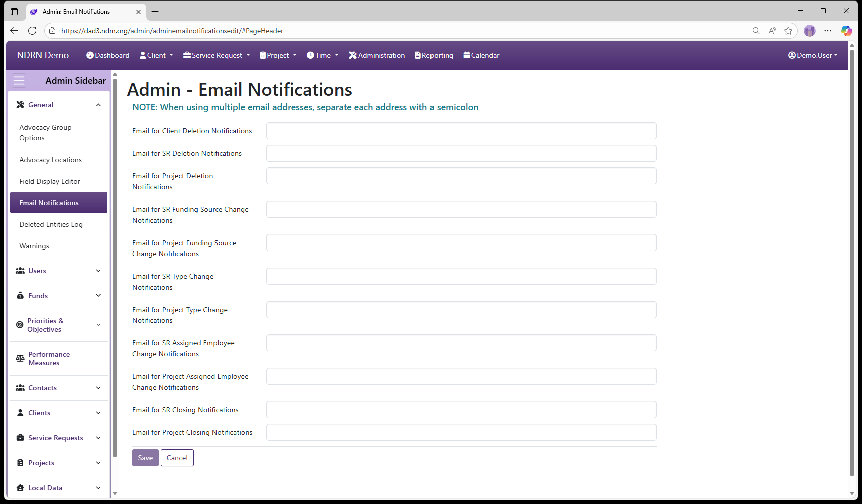862x504 pixels.
Task: Focus SR Funding Source Change field
Action: pyautogui.click(x=461, y=209)
